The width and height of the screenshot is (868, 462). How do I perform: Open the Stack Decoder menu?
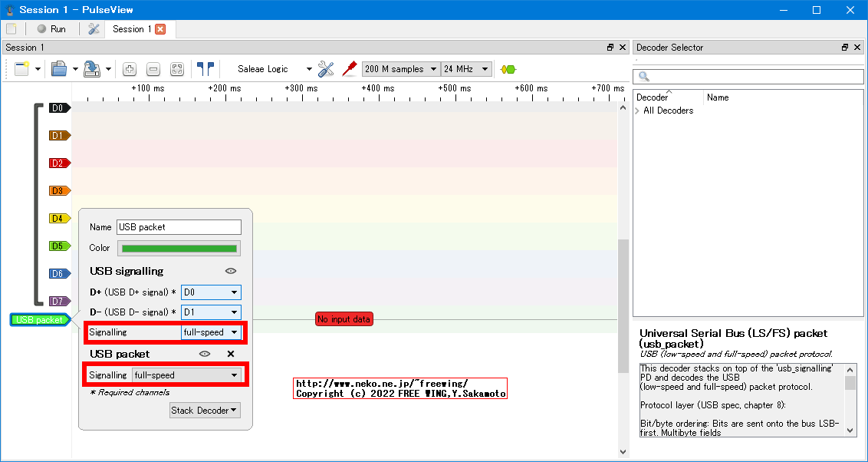(x=205, y=410)
